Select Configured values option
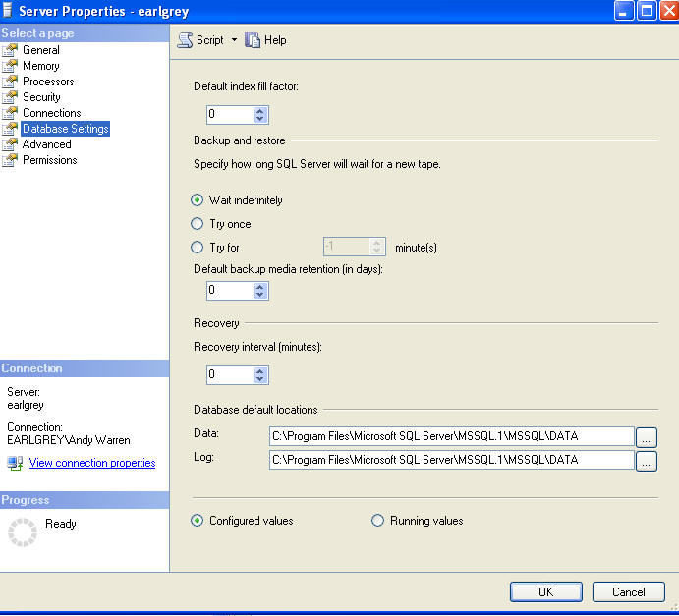Screen dimensions: 679x616 point(198,521)
